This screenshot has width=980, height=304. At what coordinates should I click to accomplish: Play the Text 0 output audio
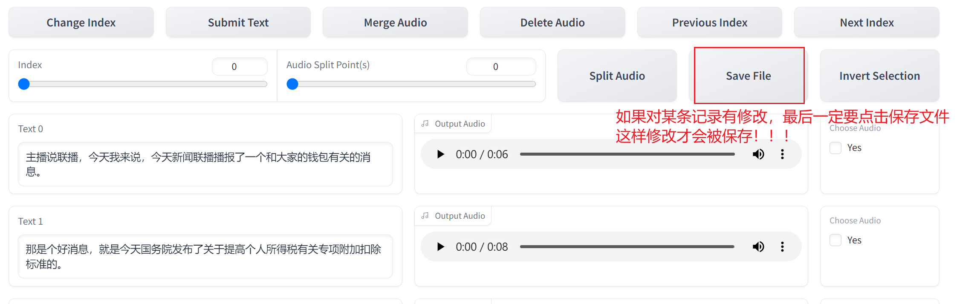(x=441, y=154)
